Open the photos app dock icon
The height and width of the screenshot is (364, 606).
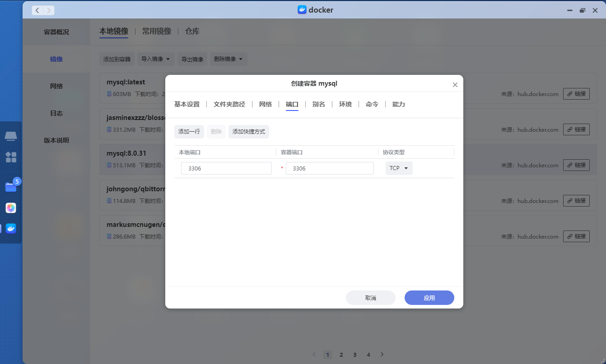point(11,208)
